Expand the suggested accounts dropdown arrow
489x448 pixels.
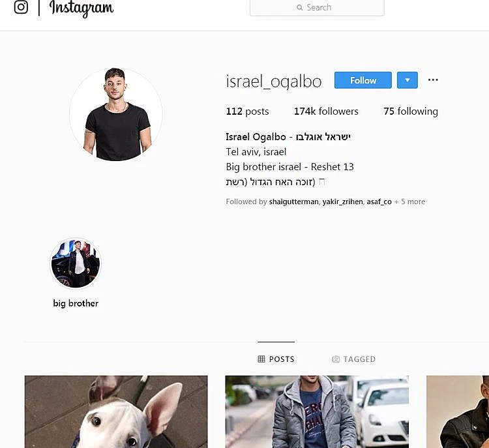pyautogui.click(x=407, y=80)
